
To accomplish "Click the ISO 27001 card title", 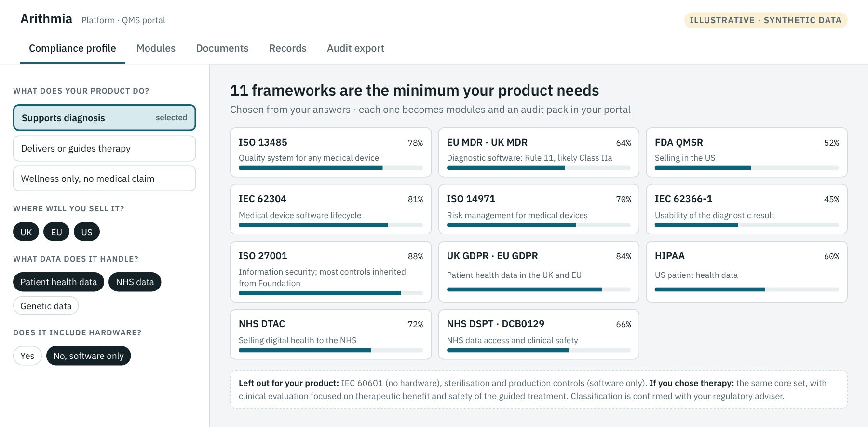I will (x=263, y=256).
